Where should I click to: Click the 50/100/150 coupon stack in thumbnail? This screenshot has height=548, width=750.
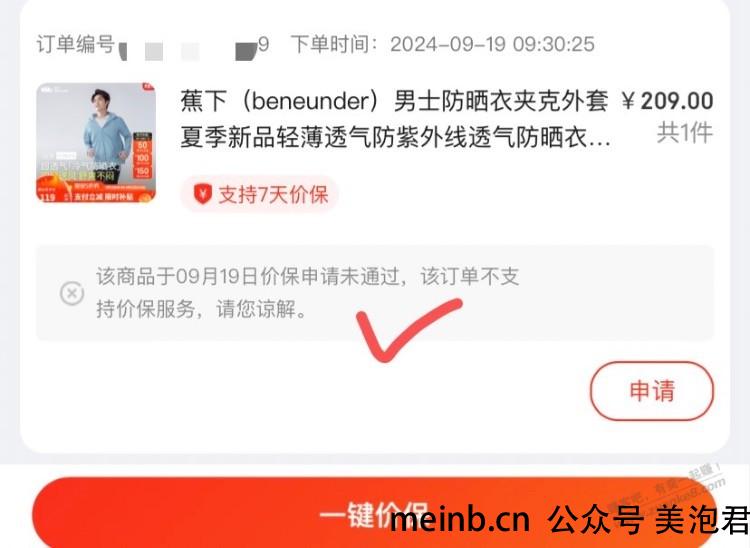[143, 156]
